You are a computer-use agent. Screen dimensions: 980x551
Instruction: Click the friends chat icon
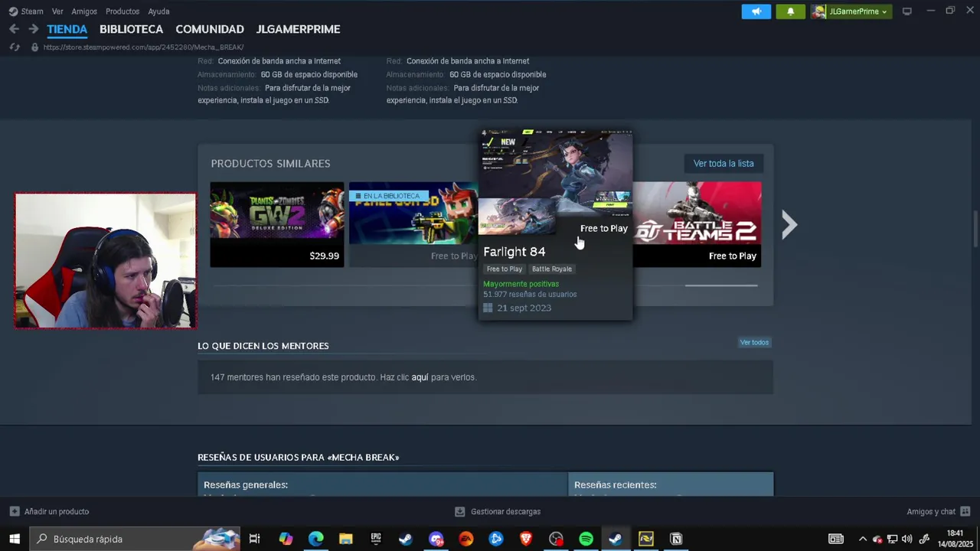tap(965, 511)
